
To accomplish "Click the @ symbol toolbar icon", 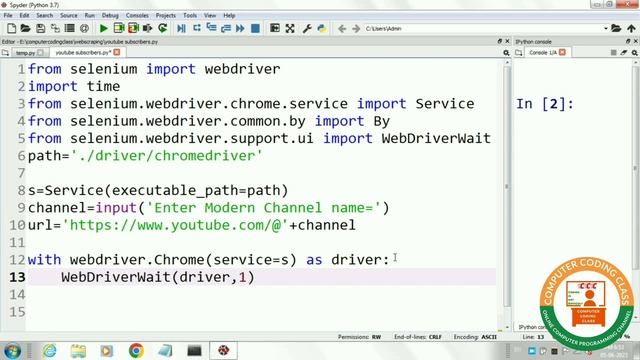I will pyautogui.click(x=84, y=28).
